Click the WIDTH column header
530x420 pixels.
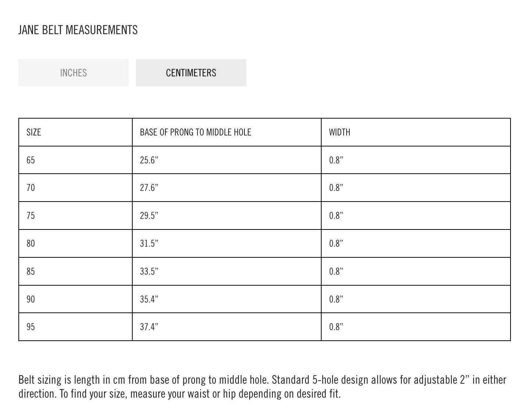[416, 132]
